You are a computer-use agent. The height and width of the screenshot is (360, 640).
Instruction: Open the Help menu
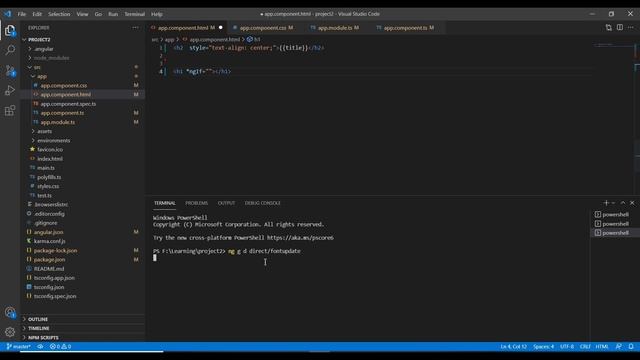(x=157, y=14)
